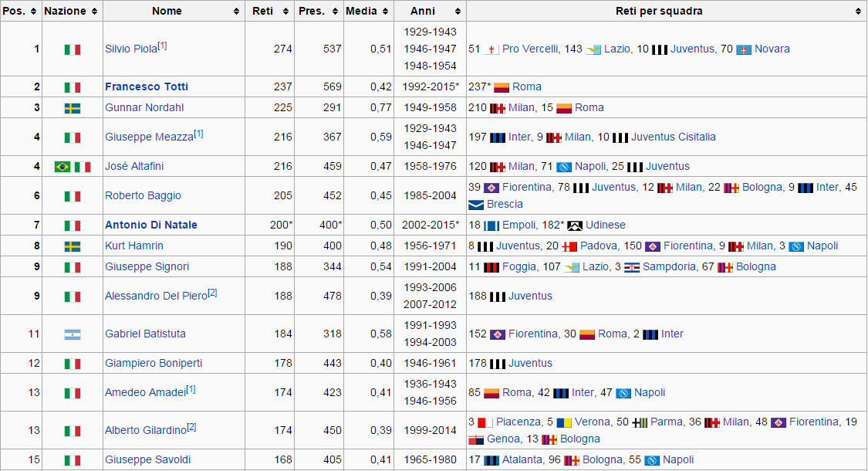Open Silvio Piola's player page
The image size is (868, 471).
coord(131,49)
